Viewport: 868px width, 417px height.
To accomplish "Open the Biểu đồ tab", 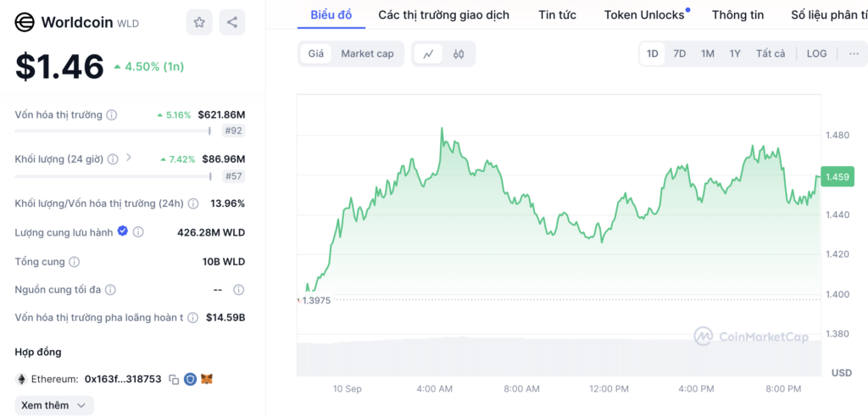I will tap(331, 15).
